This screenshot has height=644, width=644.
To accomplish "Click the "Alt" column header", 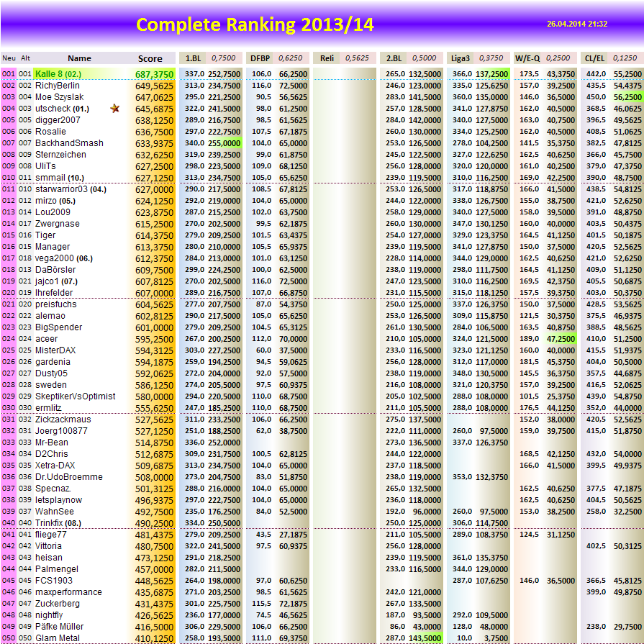I will tap(25, 58).
